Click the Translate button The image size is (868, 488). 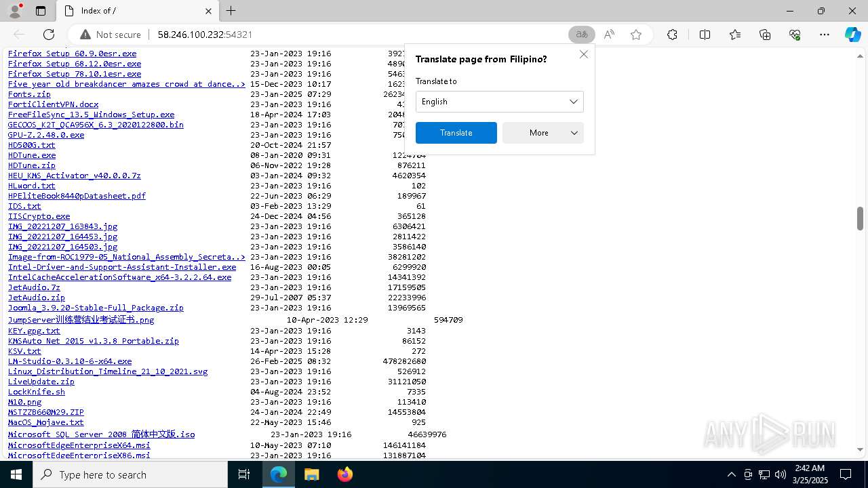[456, 133]
